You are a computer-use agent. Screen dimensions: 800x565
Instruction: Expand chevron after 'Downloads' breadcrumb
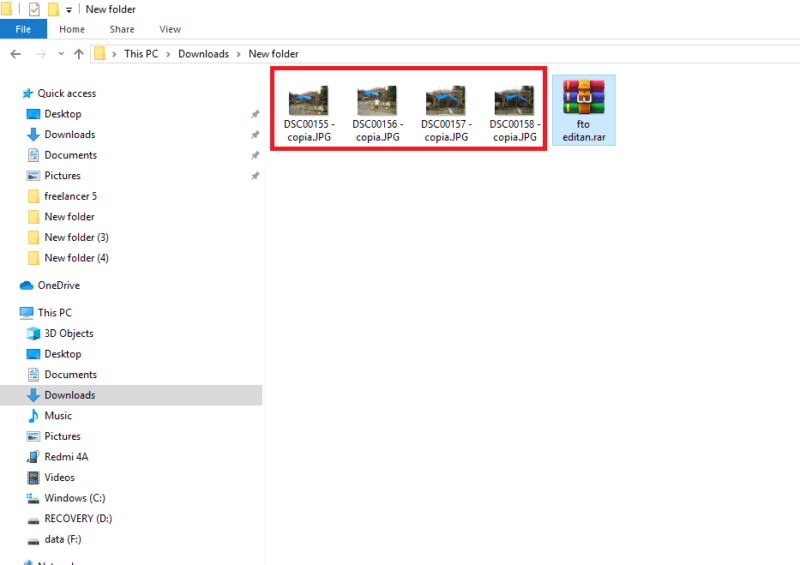238,54
